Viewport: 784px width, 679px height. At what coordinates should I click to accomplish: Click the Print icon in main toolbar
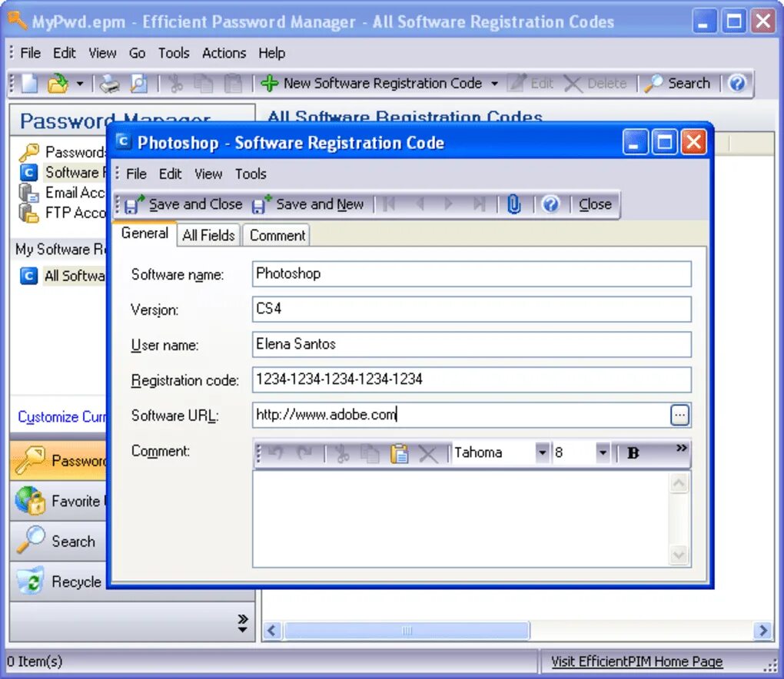tap(109, 84)
